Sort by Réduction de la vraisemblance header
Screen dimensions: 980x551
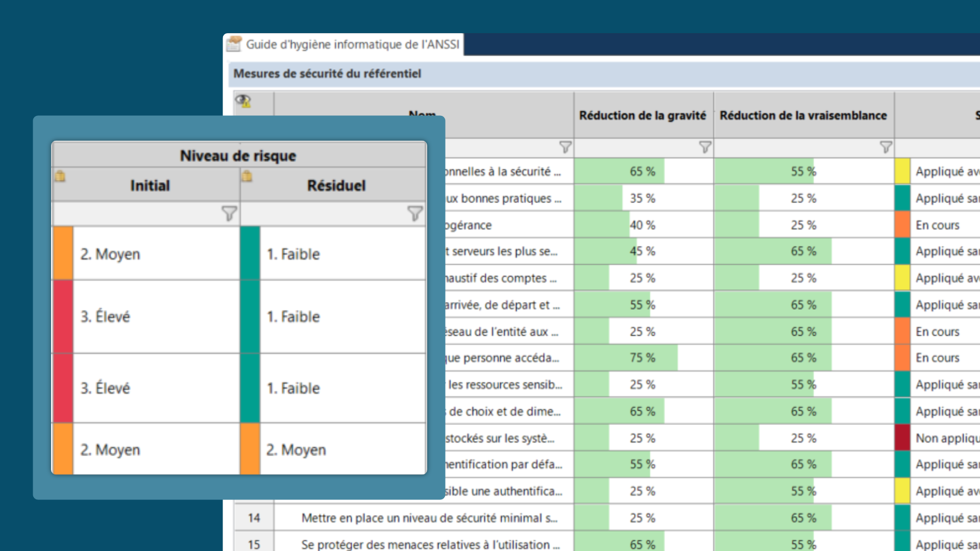coord(803,115)
